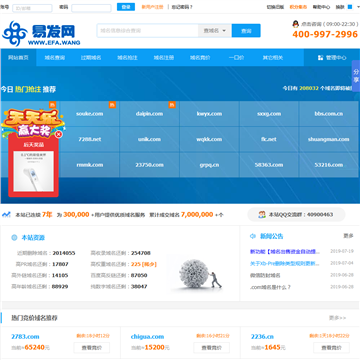Click the 新闻公告 speaker icon
The image size is (360, 360).
(253, 236)
